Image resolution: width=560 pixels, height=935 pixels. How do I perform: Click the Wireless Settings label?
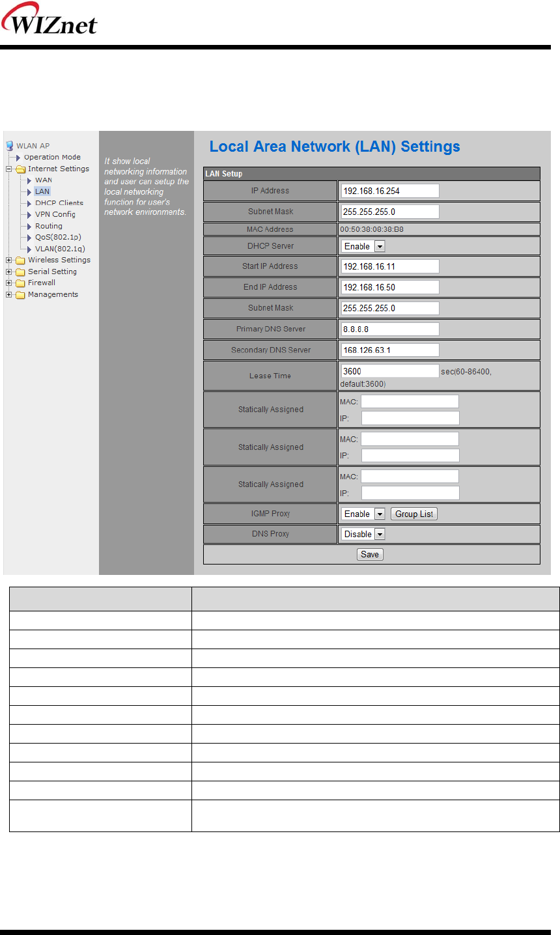click(59, 260)
